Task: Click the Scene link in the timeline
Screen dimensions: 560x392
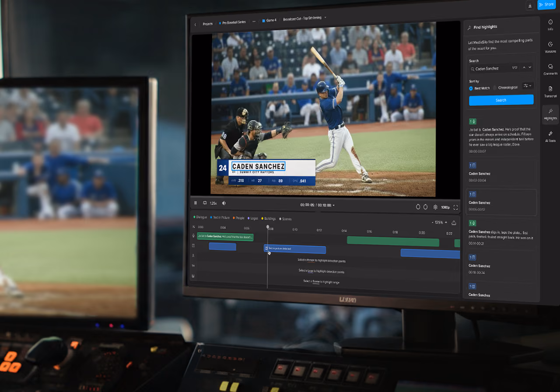Action: (317, 282)
